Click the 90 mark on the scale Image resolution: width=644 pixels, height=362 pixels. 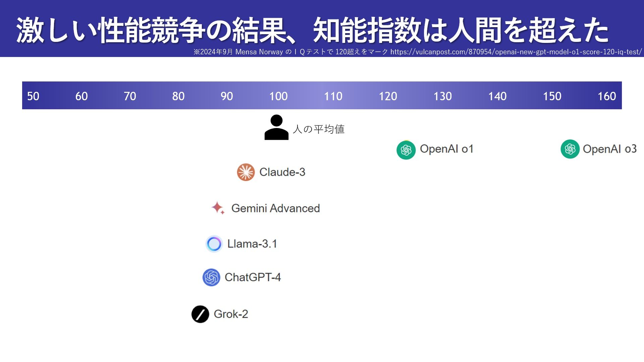point(227,96)
